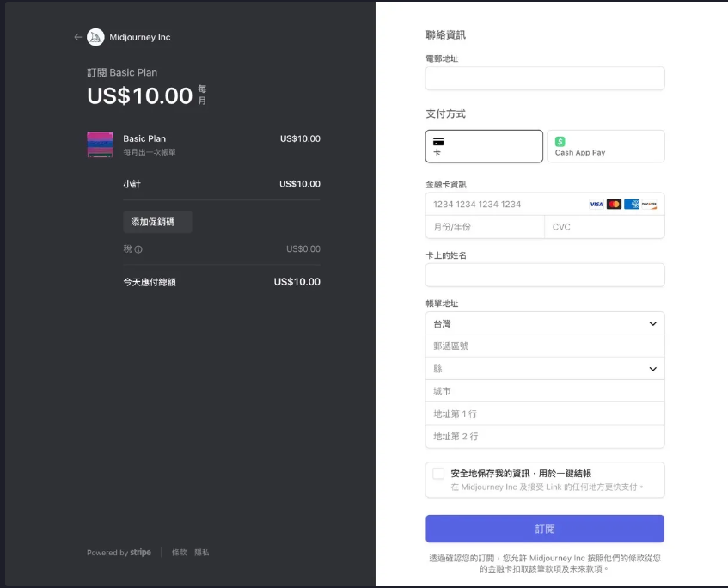
Task: Click the green Cash App icon
Action: coord(560,141)
